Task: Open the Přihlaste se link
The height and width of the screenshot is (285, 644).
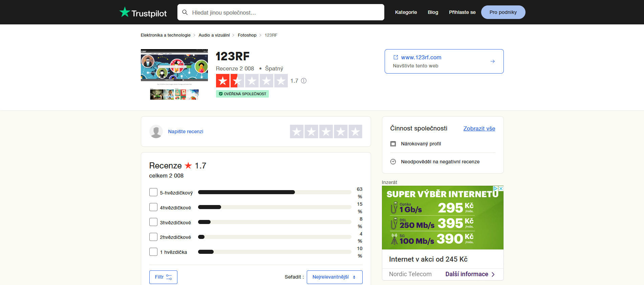Action: [x=462, y=12]
